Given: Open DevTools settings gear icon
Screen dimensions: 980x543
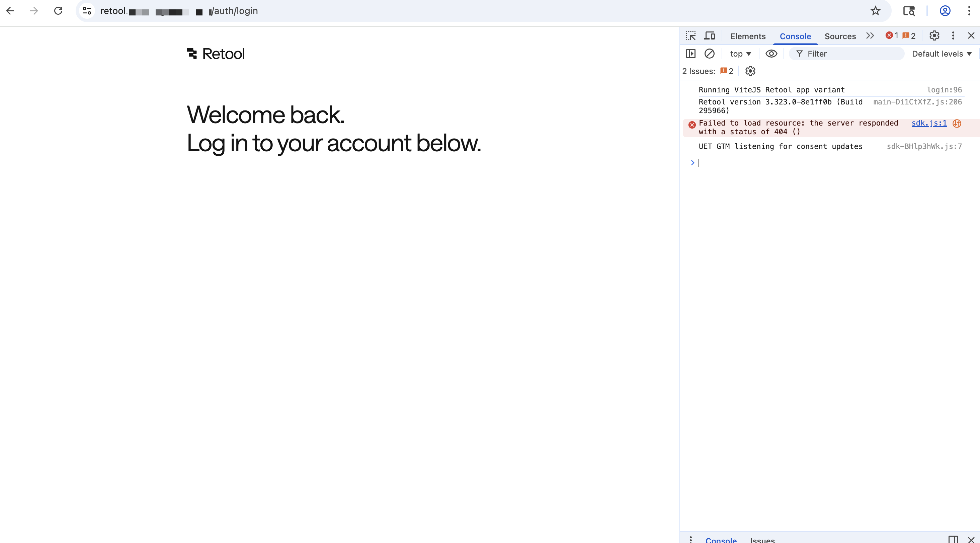Looking at the screenshot, I should (934, 36).
